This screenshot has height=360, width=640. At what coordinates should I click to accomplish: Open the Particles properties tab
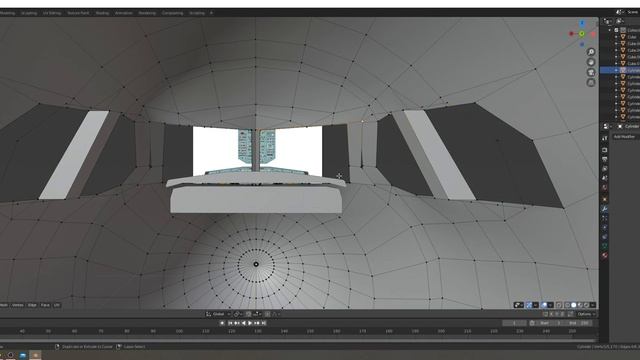click(604, 218)
